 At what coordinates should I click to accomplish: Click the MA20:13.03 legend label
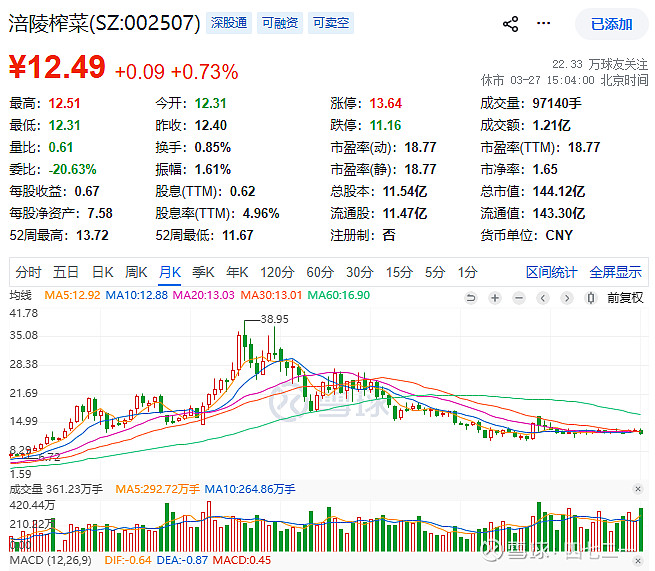coord(203,295)
